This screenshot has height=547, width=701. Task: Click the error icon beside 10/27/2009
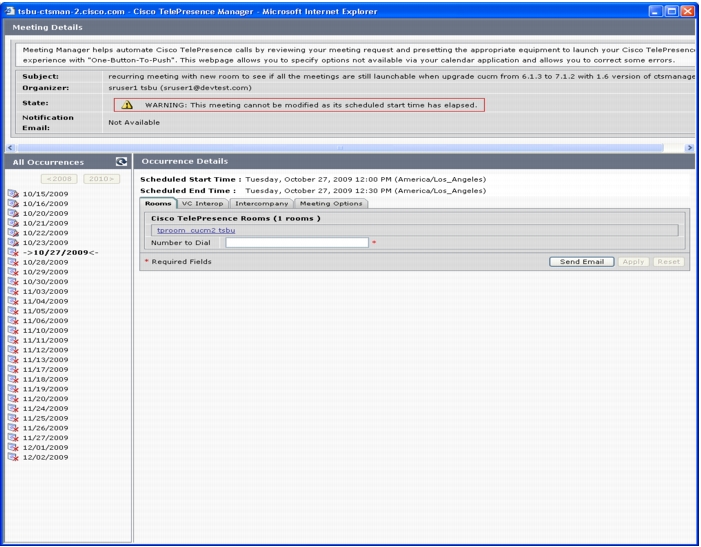coord(13,252)
